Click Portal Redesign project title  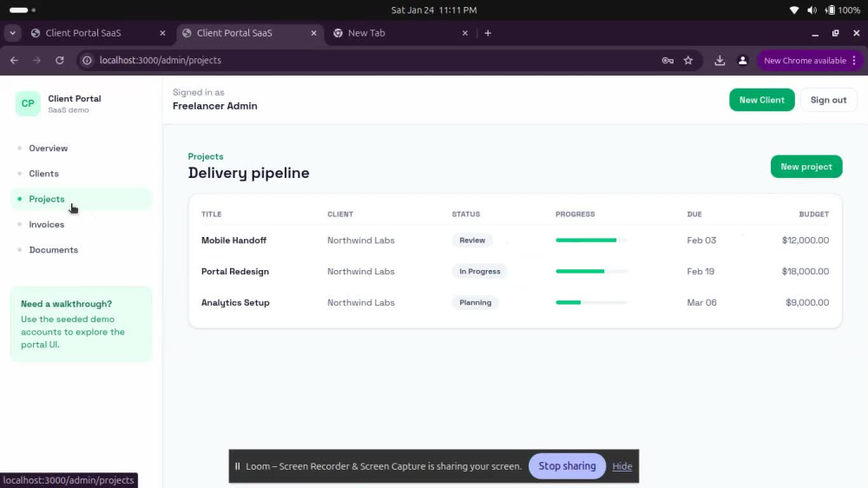click(x=234, y=272)
